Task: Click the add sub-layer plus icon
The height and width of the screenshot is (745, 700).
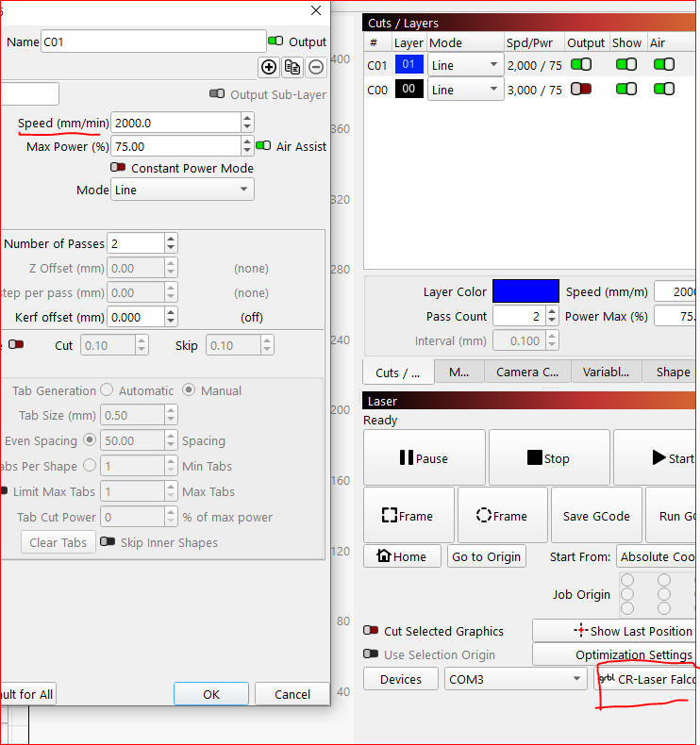Action: coord(269,67)
